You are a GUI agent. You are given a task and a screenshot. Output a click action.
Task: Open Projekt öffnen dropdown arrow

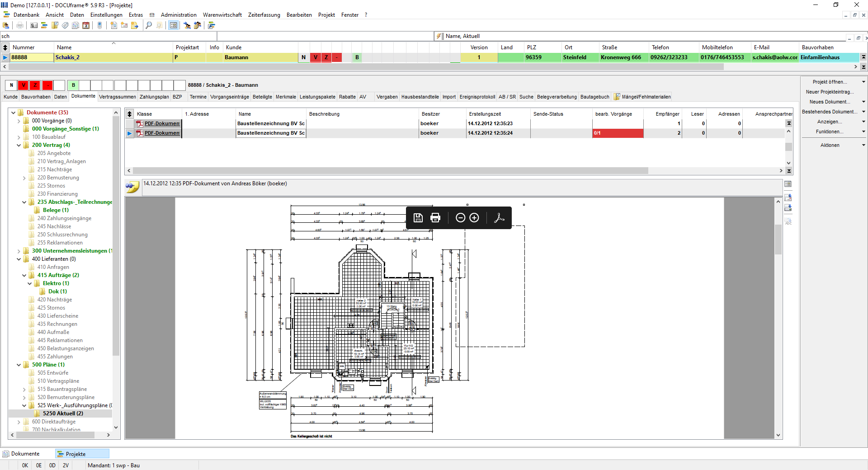click(863, 82)
